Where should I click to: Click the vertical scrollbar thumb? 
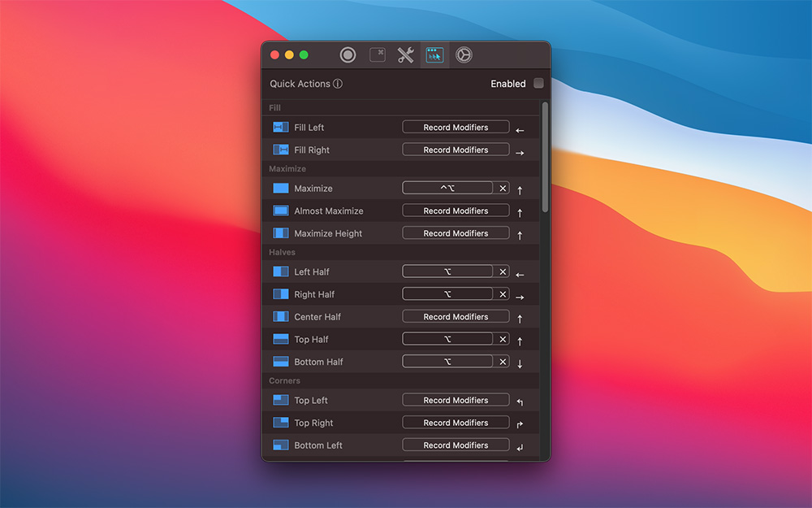(x=545, y=157)
